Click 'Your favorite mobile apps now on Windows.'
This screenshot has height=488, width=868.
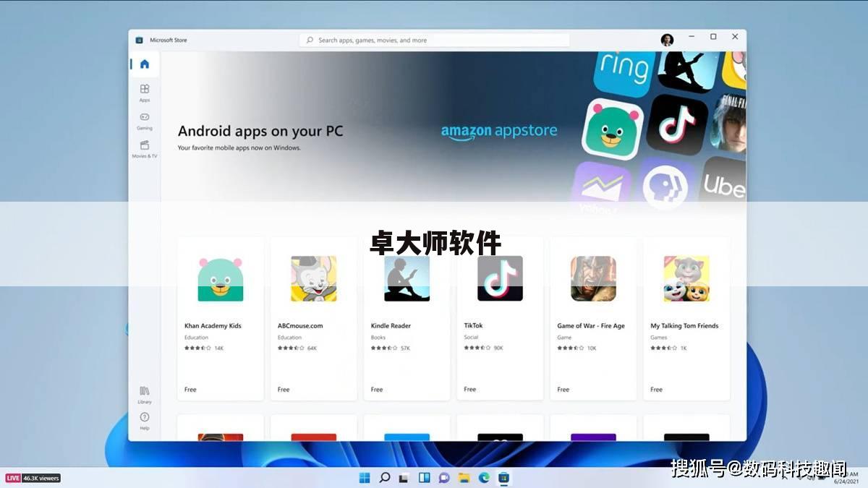(239, 147)
